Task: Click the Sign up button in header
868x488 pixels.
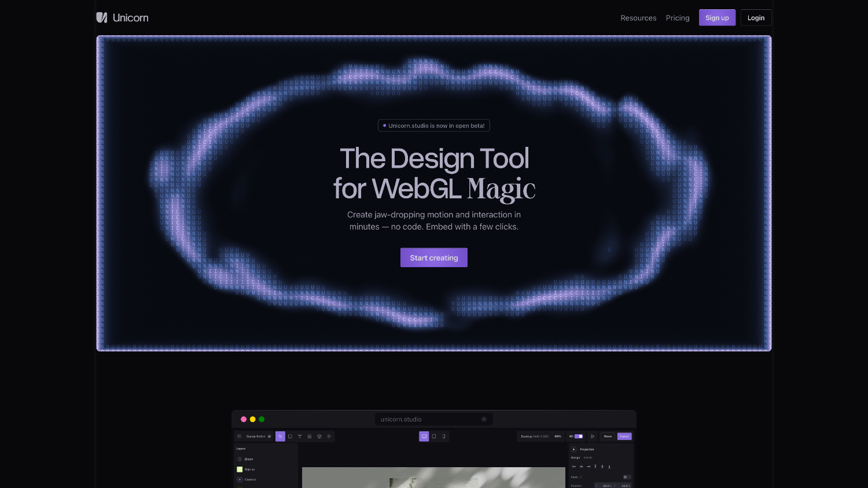Action: (x=717, y=18)
